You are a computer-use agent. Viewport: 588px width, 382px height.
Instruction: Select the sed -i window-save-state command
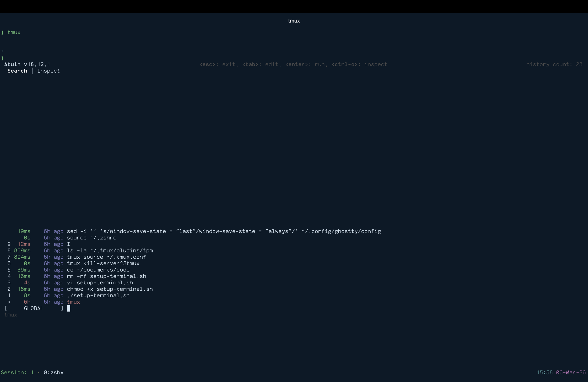click(x=223, y=231)
